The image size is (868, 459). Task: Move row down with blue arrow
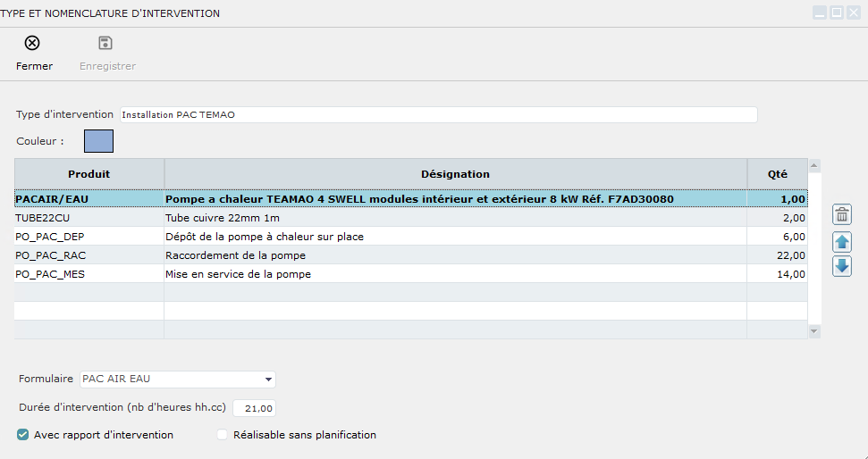pos(842,266)
